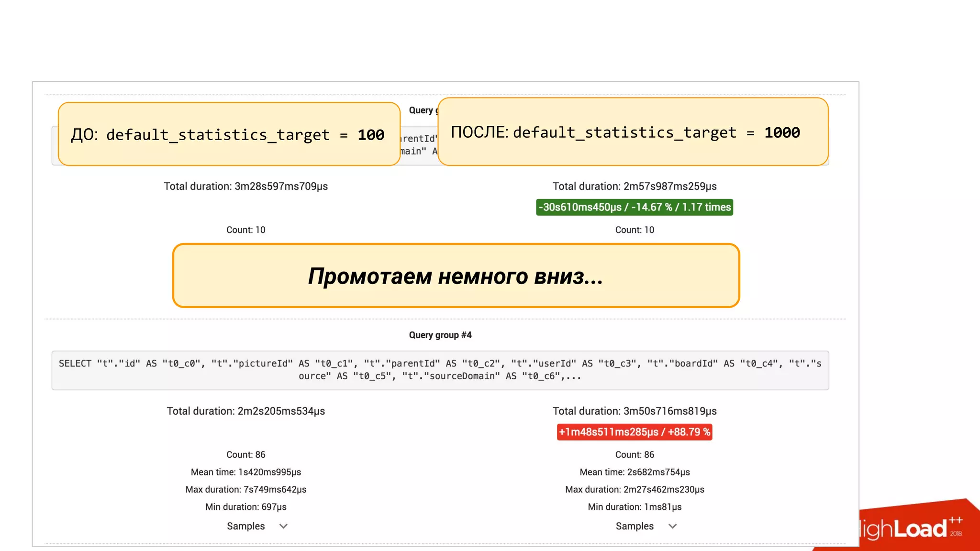Screen dimensions: 980x551
Task: Click Count: 10 under the 3m28s duration
Action: coord(246,230)
